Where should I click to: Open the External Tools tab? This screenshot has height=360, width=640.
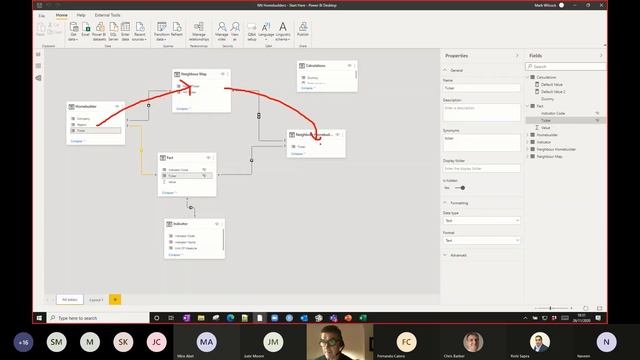(107, 15)
